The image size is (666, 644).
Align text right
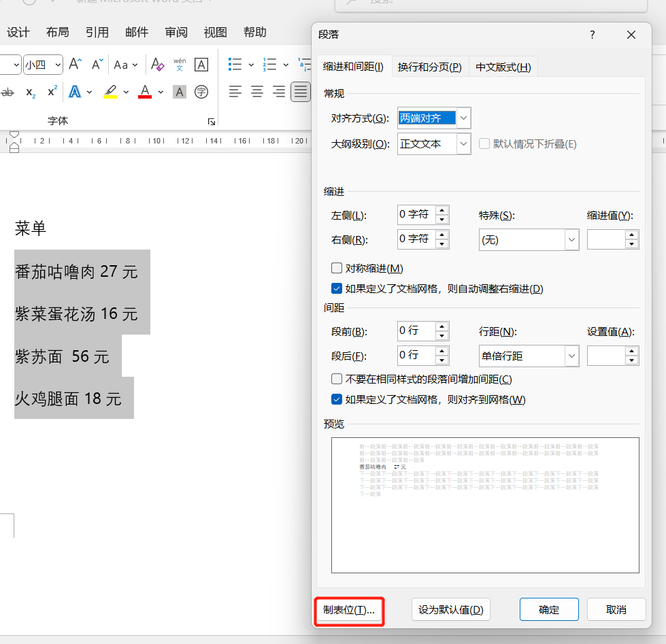point(279,92)
